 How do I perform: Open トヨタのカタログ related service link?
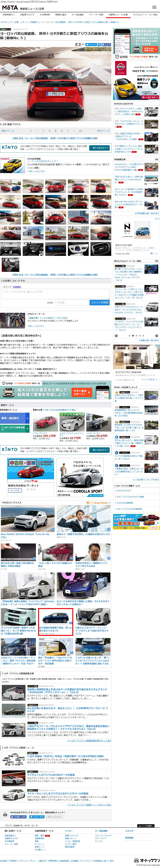click(x=123, y=491)
